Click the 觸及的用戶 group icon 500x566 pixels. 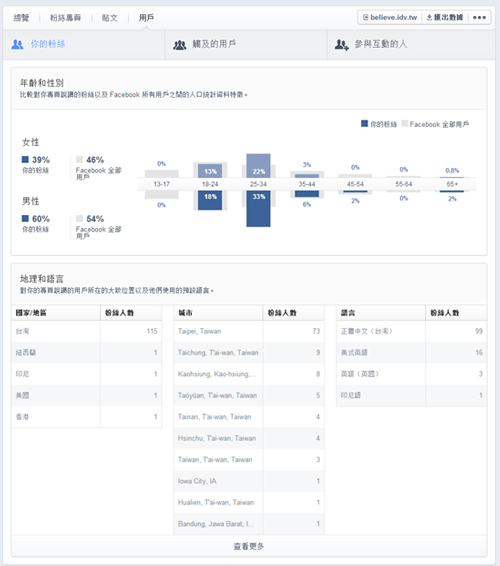[179, 45]
